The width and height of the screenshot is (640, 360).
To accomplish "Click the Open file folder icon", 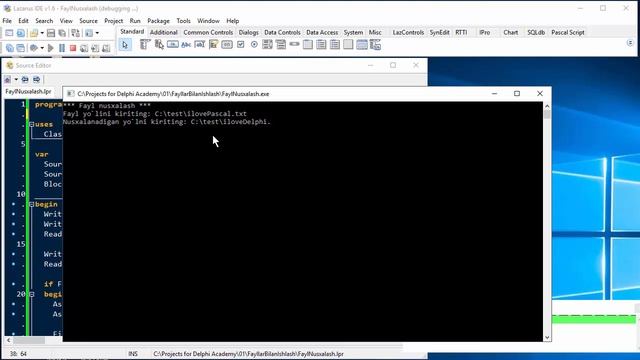I will tap(34, 33).
